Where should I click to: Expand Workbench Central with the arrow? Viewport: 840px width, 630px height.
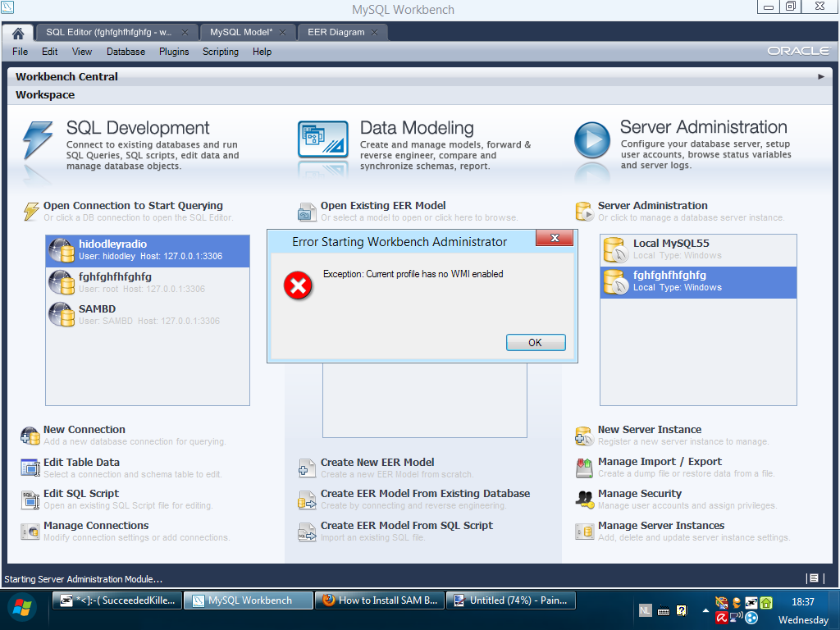[820, 76]
